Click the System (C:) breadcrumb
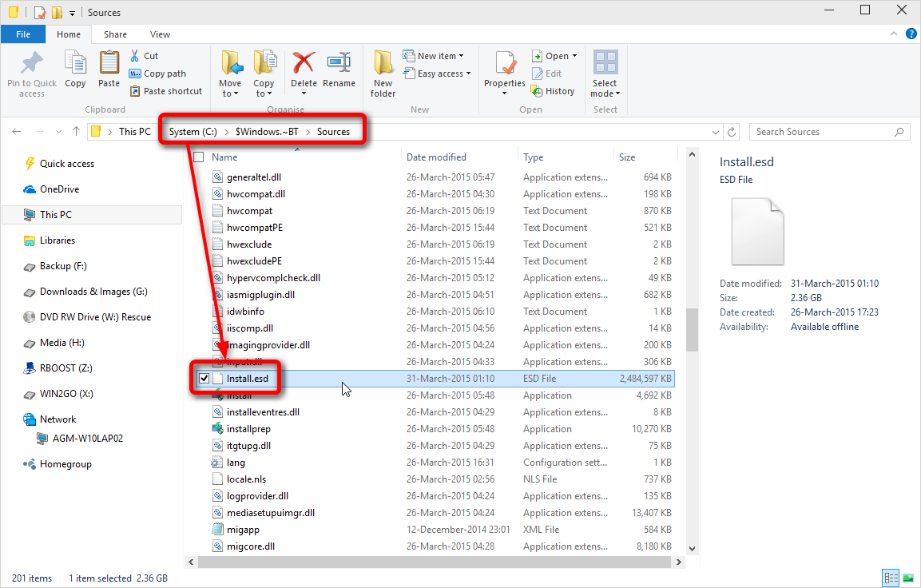 coord(193,132)
